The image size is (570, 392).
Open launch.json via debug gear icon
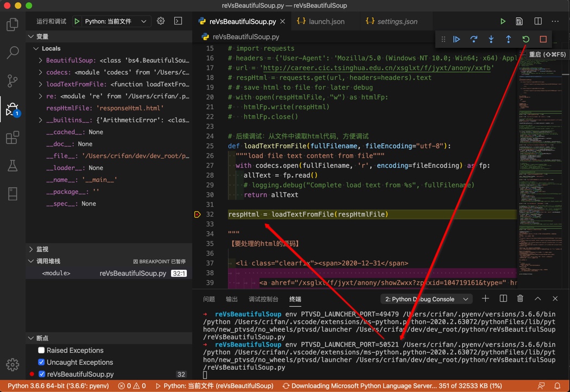tap(161, 21)
